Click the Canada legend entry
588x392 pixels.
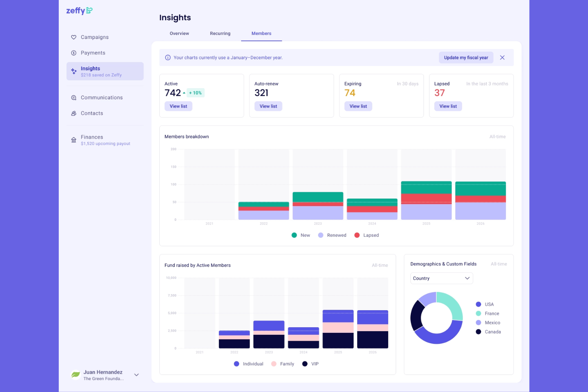(x=488, y=332)
